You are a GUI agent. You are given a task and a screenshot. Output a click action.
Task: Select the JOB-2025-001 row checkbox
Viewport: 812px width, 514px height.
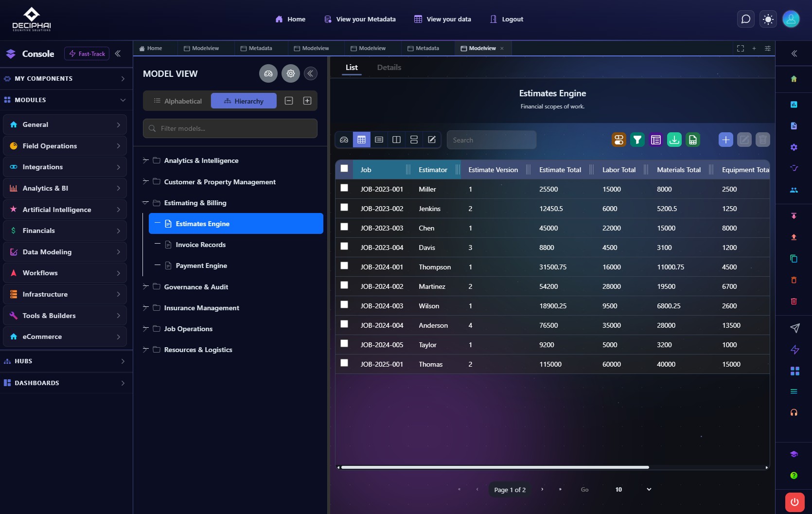coord(344,363)
